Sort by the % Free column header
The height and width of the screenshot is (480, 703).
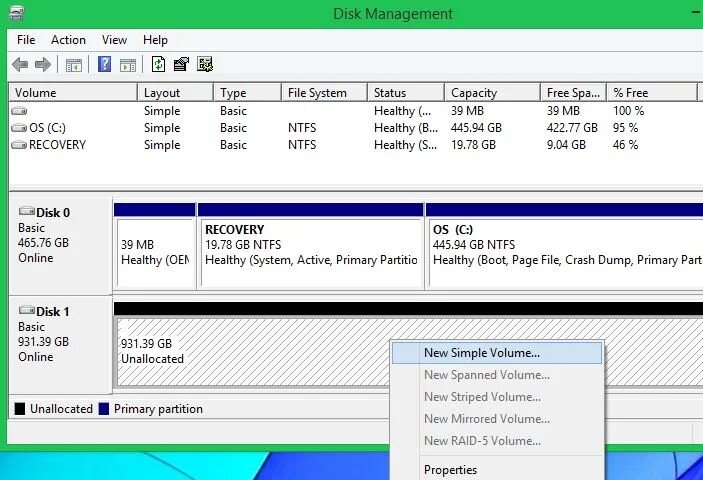coord(652,93)
